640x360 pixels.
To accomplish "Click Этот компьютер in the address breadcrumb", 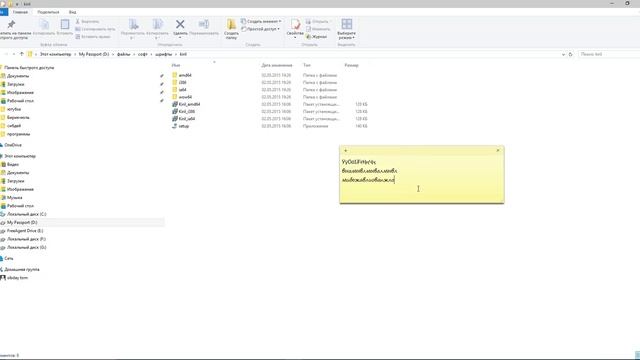I will pos(56,54).
